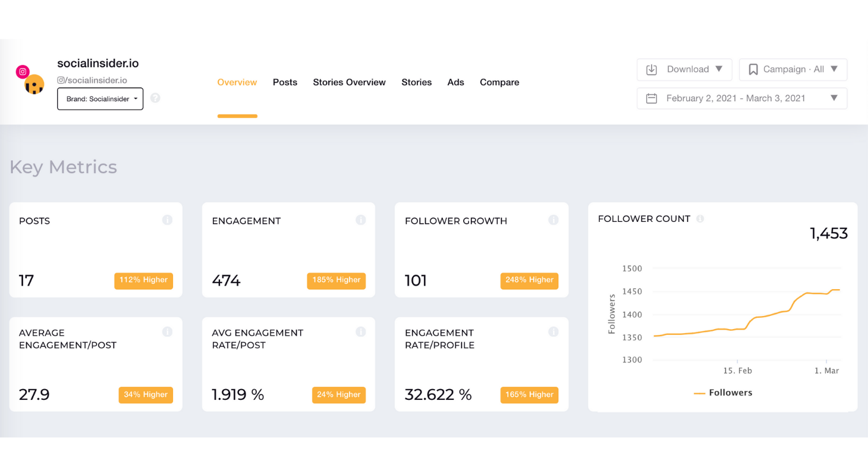Click the bookmark icon in Campaign selector

[x=753, y=70]
